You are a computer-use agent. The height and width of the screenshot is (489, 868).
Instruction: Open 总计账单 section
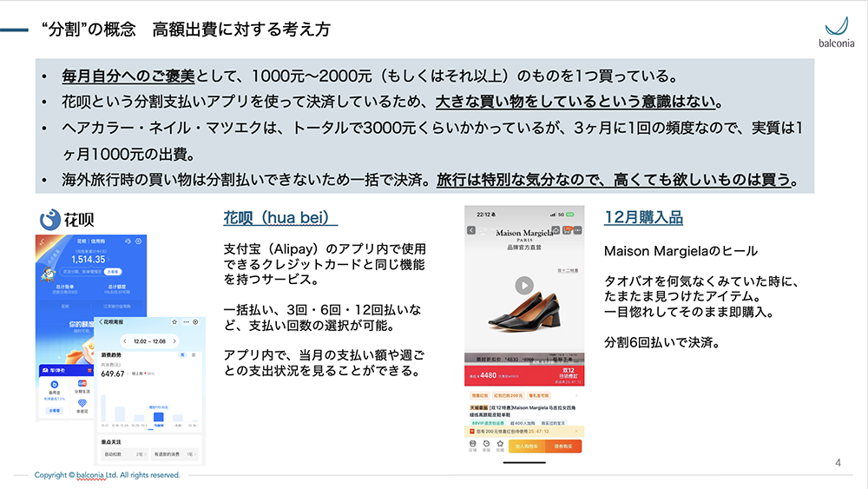[x=65, y=288]
